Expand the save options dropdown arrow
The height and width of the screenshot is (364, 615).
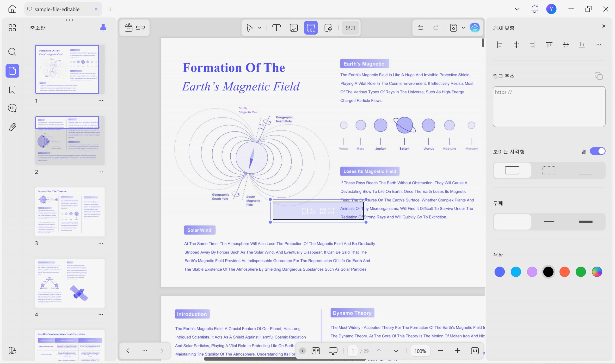coord(463,28)
